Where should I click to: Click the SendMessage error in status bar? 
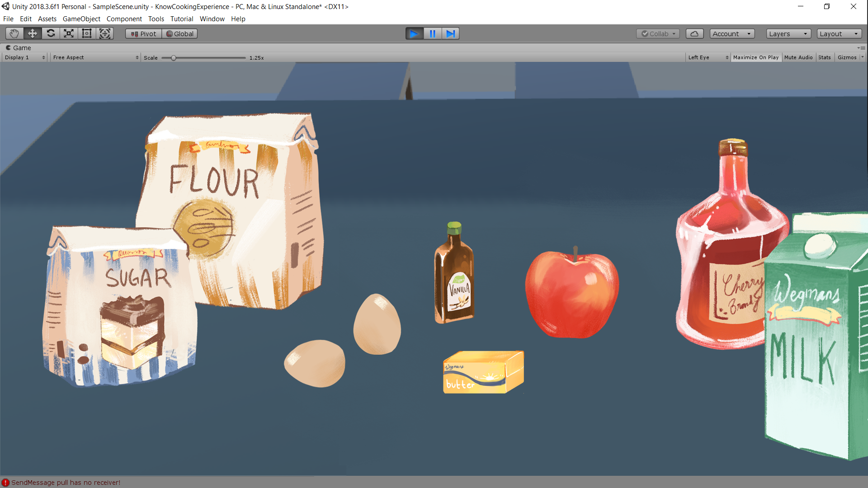[66, 482]
